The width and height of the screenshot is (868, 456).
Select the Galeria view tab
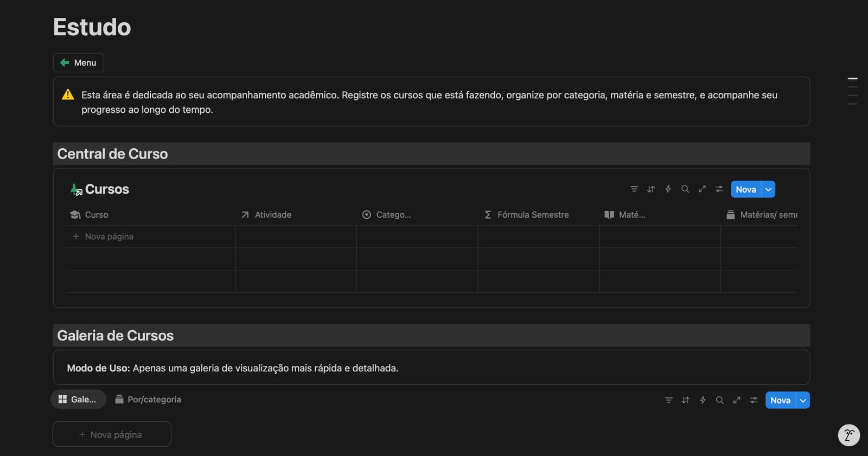78,400
